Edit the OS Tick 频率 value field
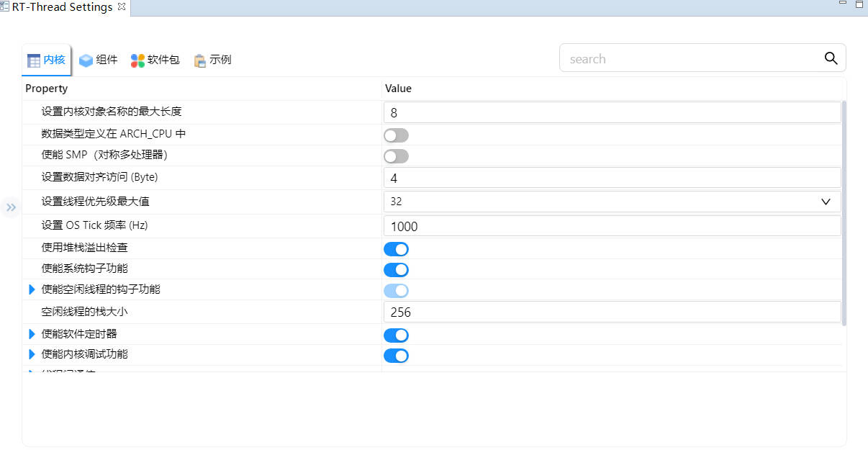This screenshot has height=455, width=868. [612, 226]
